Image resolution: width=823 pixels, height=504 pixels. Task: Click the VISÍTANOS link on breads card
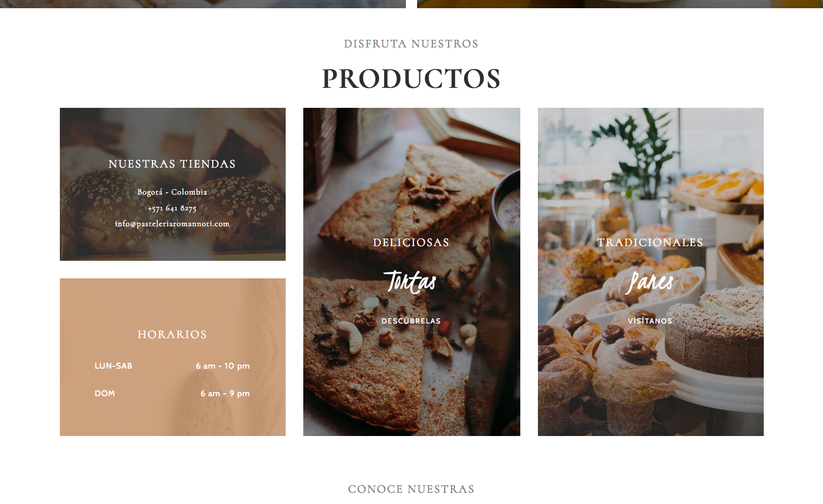pos(650,321)
